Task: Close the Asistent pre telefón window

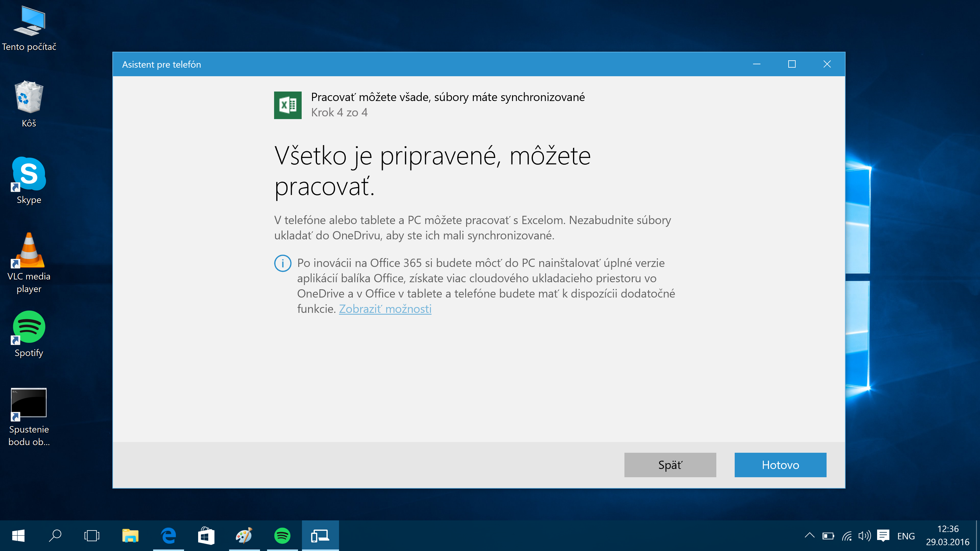Action: pyautogui.click(x=827, y=64)
